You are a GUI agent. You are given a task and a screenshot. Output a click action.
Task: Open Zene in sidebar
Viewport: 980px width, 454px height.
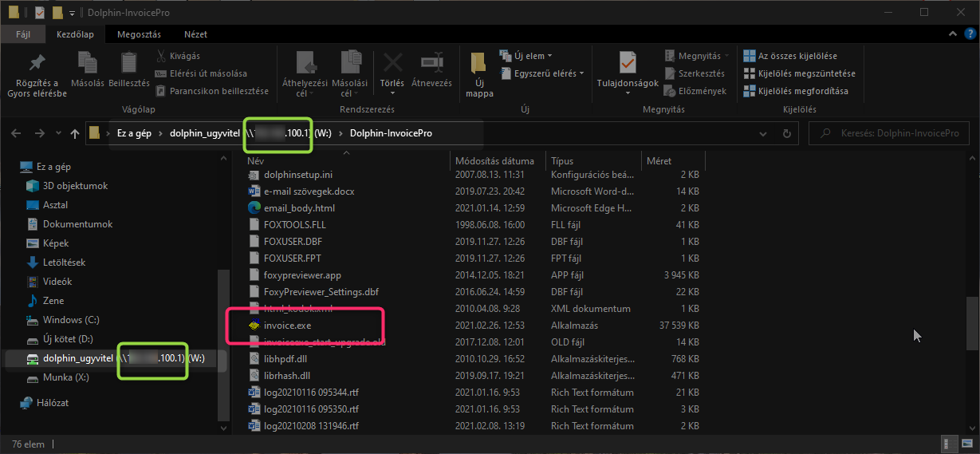click(45, 301)
